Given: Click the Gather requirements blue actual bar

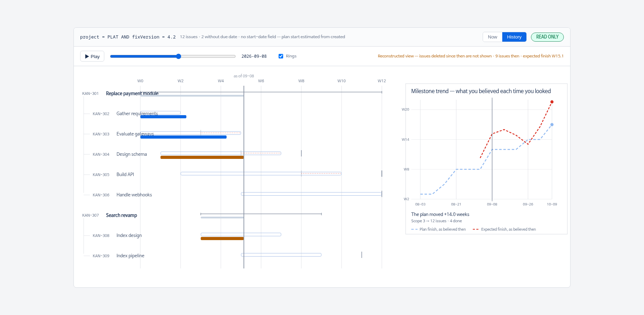Looking at the screenshot, I should coord(163,117).
